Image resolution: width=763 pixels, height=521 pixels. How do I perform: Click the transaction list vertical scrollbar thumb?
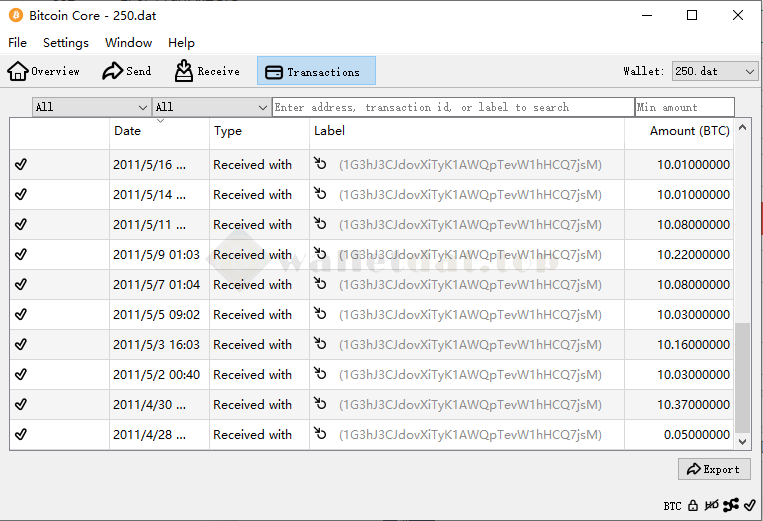point(742,377)
